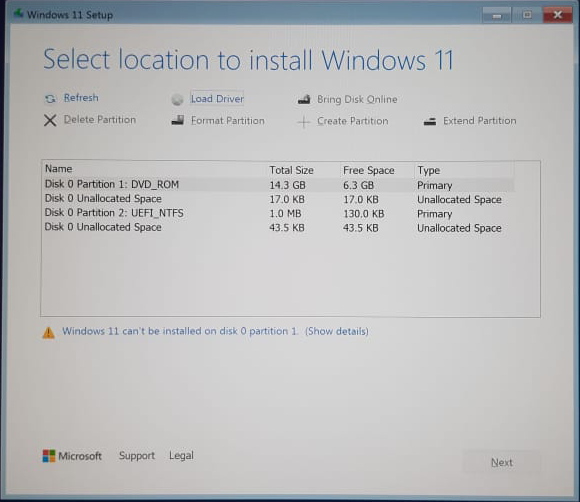Click the Extend Partition icon
Screen dimensions: 580x502
tap(430, 121)
